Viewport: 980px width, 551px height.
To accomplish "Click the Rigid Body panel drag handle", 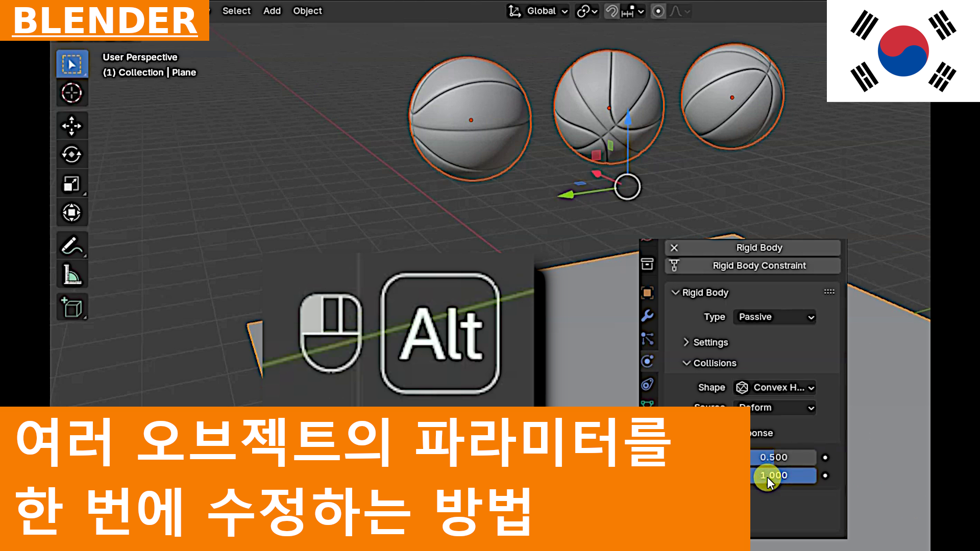I will 829,292.
